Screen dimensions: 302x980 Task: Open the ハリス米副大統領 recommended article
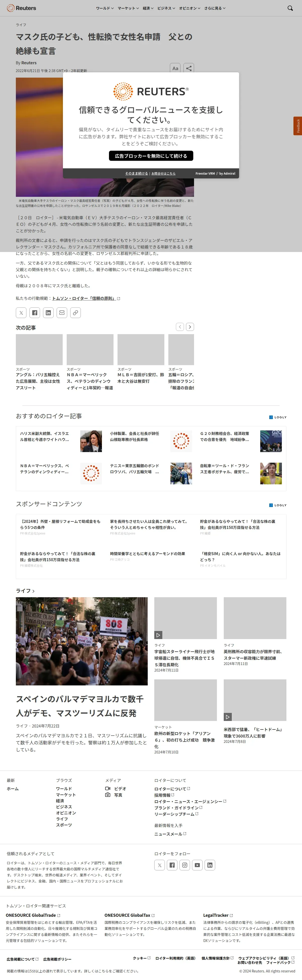click(x=61, y=441)
